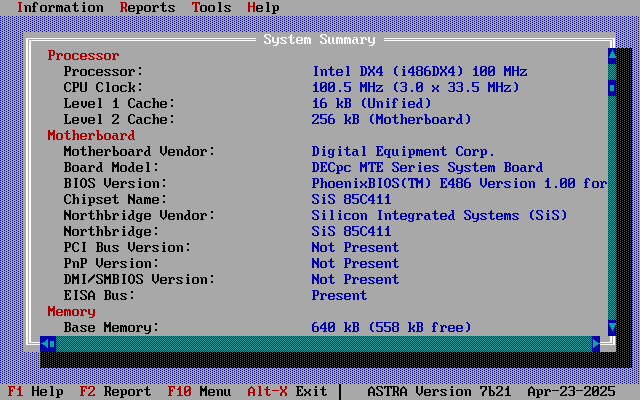Click the BIOS Version: label
Viewport: 640px width, 400px height.
click(x=115, y=183)
